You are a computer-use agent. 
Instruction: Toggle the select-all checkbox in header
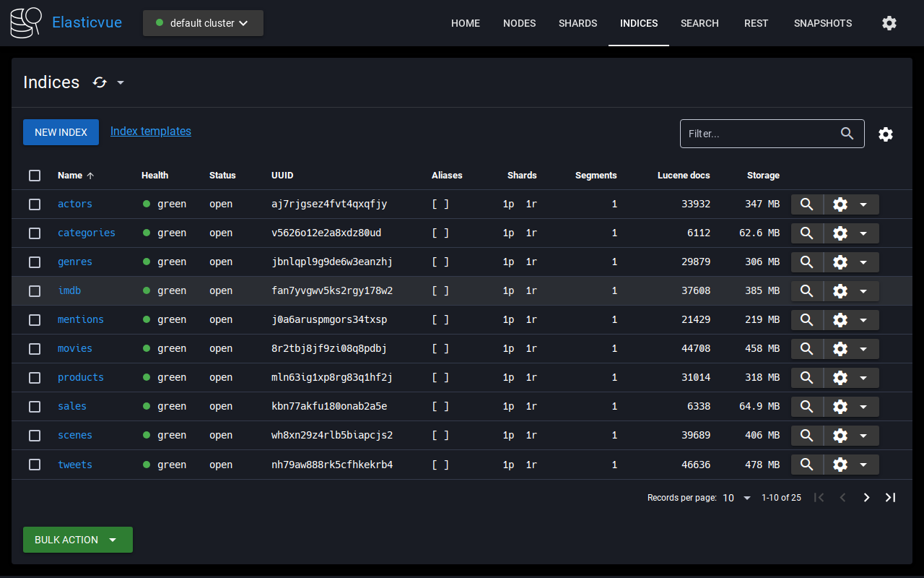coord(35,176)
